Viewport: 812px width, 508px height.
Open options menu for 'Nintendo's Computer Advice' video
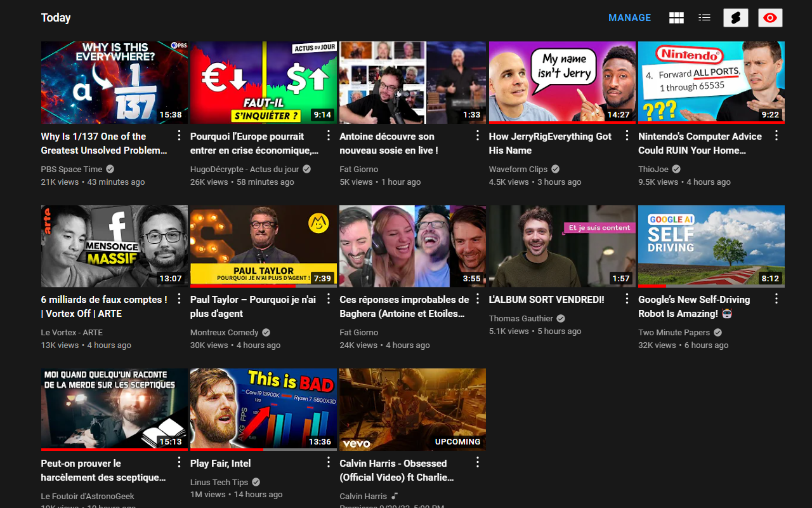pos(776,135)
